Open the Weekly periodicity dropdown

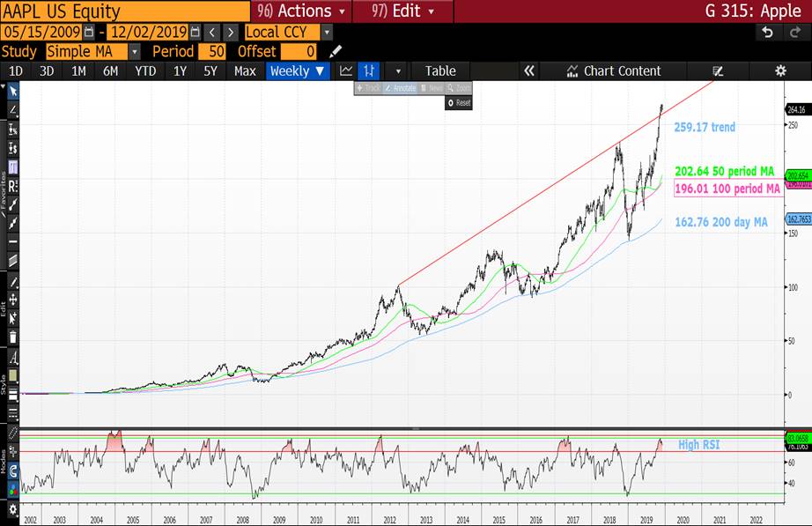click(x=298, y=71)
